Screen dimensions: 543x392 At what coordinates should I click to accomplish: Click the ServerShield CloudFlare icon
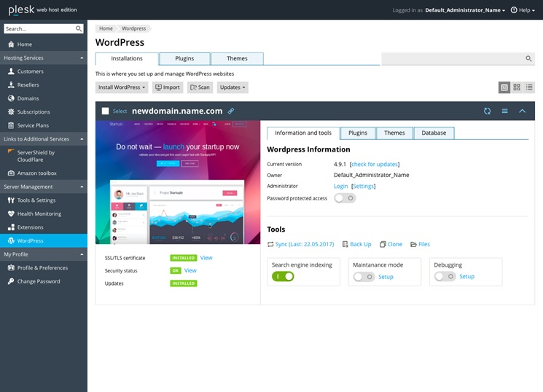click(x=11, y=152)
